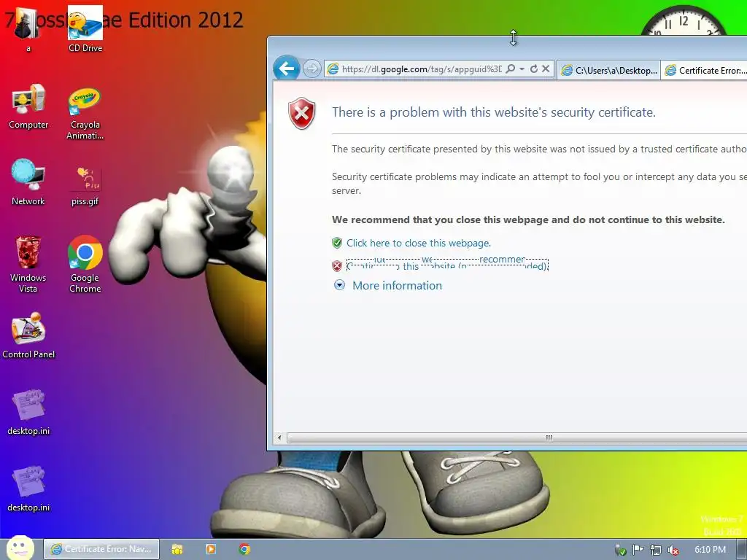Click the search magnifier in address bar
Viewport: 747px width, 560px height.
pyautogui.click(x=510, y=69)
